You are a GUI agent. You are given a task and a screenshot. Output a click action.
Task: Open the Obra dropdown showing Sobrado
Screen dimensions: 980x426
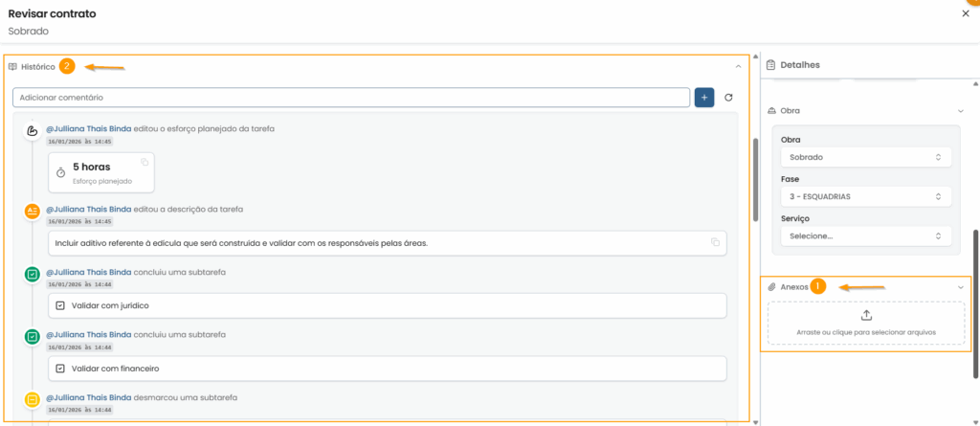point(864,157)
